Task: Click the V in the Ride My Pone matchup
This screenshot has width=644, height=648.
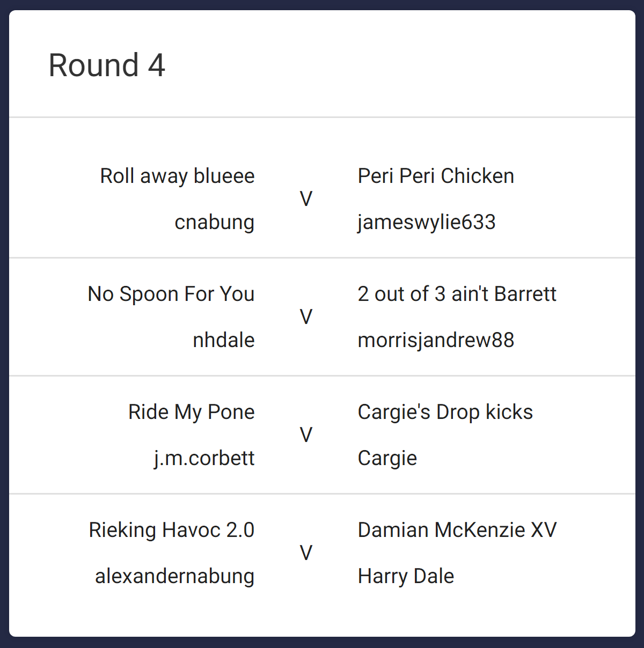Action: [306, 436]
